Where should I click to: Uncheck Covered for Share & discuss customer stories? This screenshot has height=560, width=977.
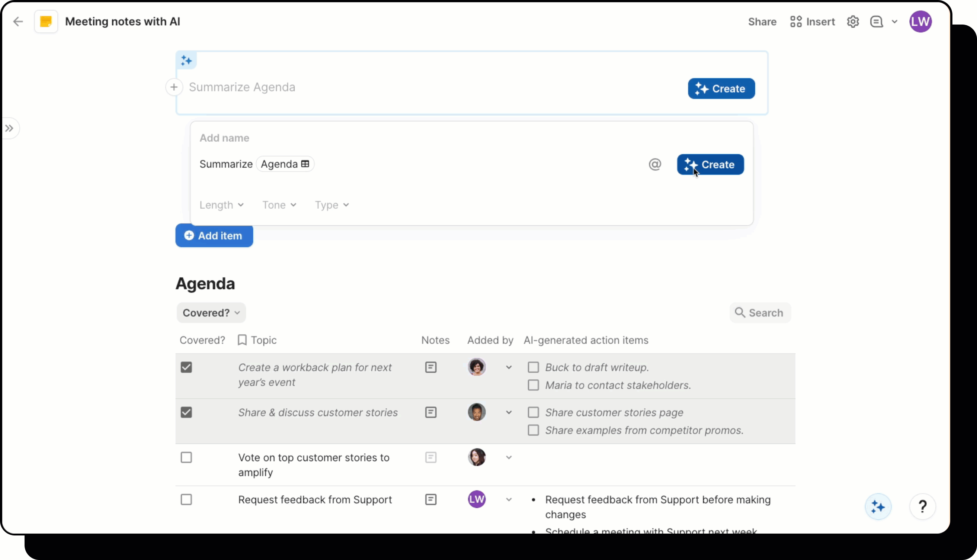[186, 412]
